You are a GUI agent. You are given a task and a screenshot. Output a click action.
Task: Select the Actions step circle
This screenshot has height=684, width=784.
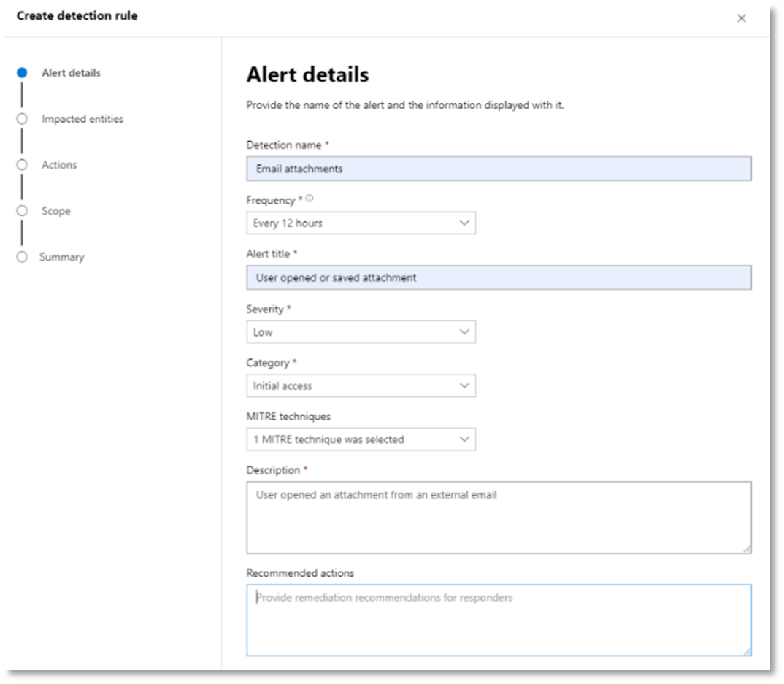[22, 165]
